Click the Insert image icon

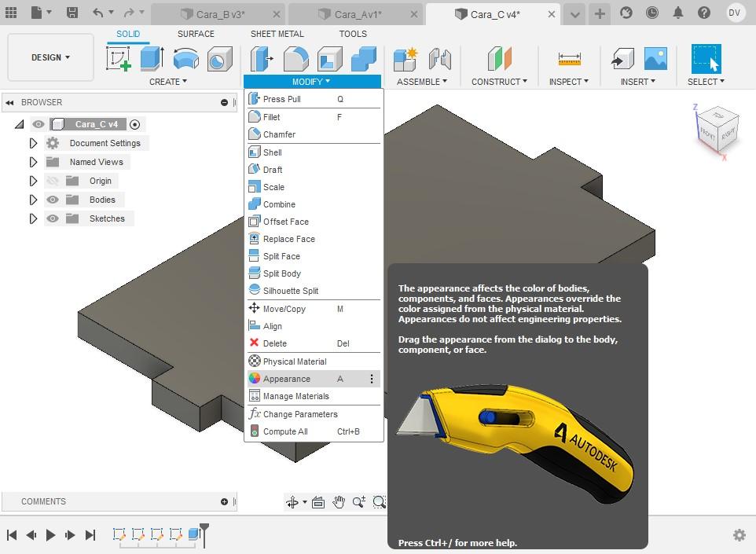pyautogui.click(x=655, y=59)
